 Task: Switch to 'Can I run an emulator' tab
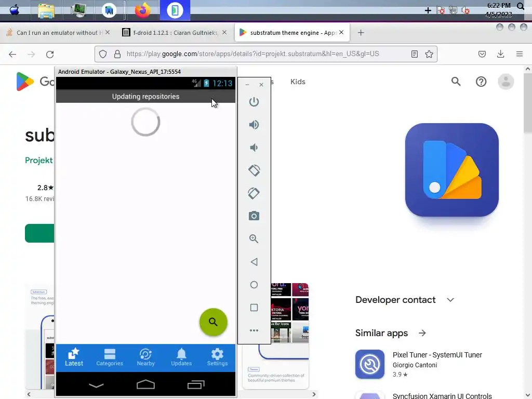(58, 33)
